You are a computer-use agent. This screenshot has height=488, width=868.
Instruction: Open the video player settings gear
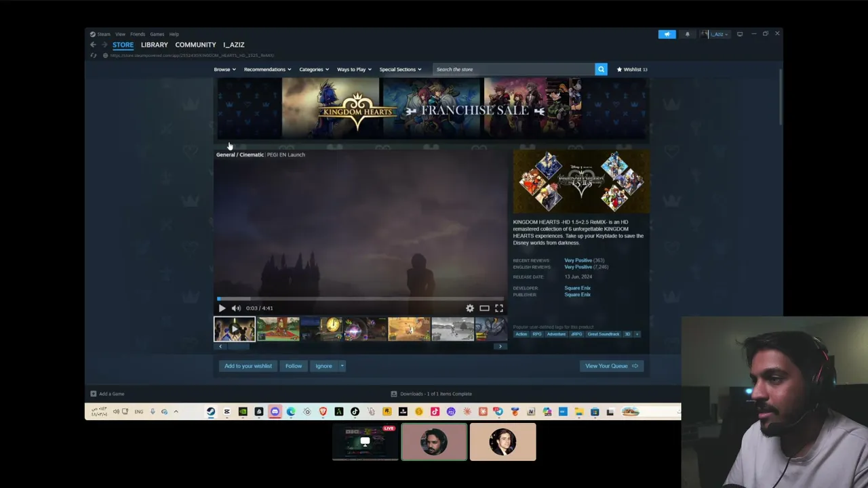[470, 308]
